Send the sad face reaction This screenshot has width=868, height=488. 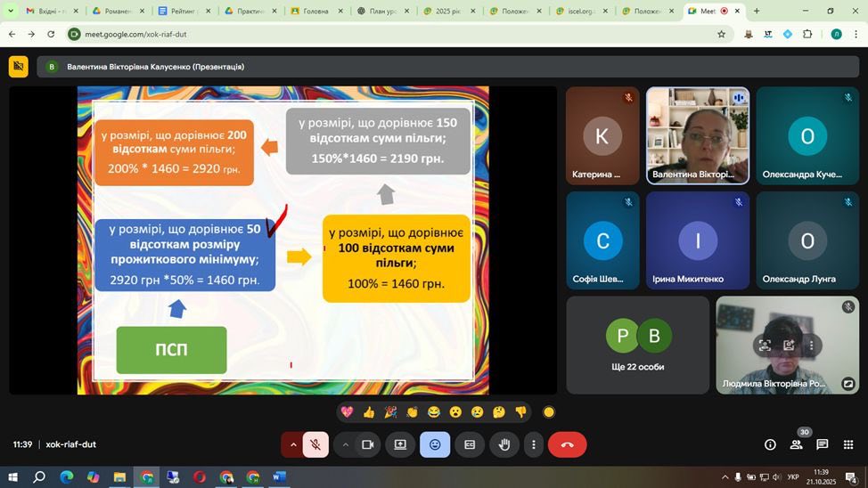click(x=477, y=412)
